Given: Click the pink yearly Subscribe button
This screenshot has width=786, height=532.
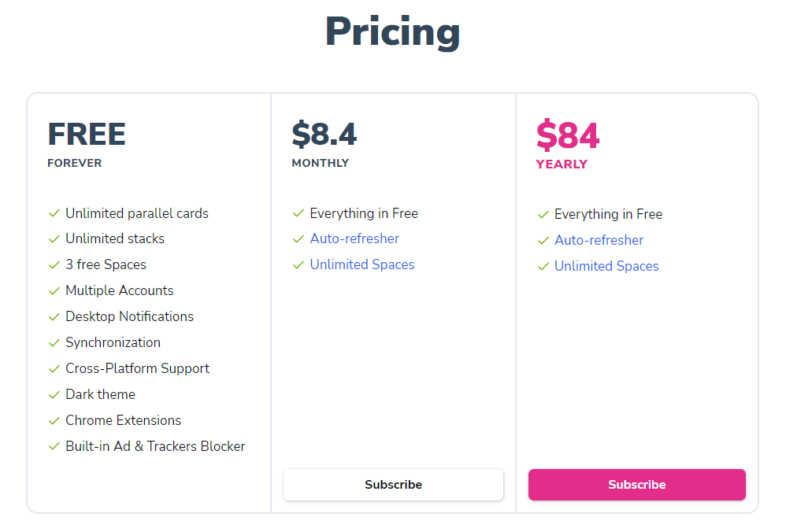Looking at the screenshot, I should (x=636, y=485).
